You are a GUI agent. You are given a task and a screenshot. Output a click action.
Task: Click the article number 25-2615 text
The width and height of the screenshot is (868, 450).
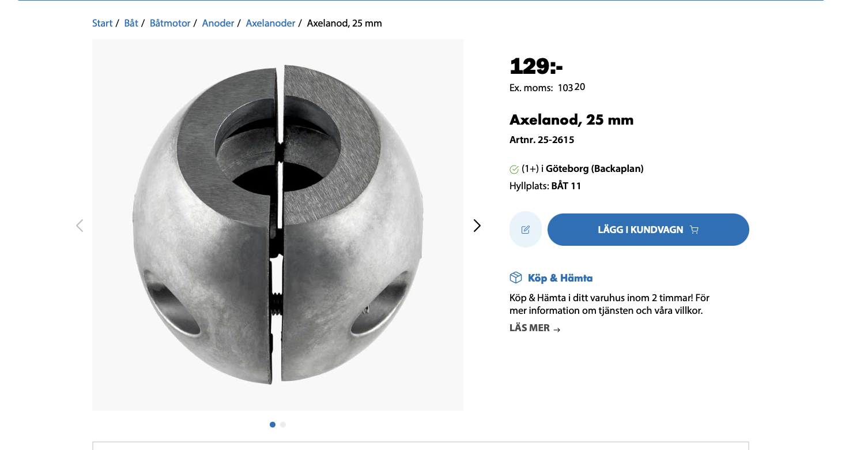coord(556,140)
